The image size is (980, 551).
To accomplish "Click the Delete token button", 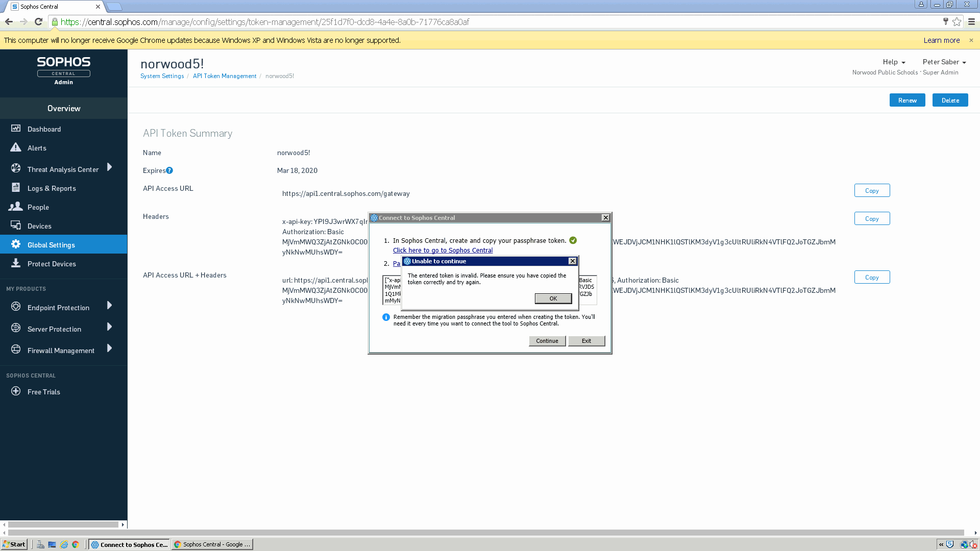I will click(x=950, y=100).
